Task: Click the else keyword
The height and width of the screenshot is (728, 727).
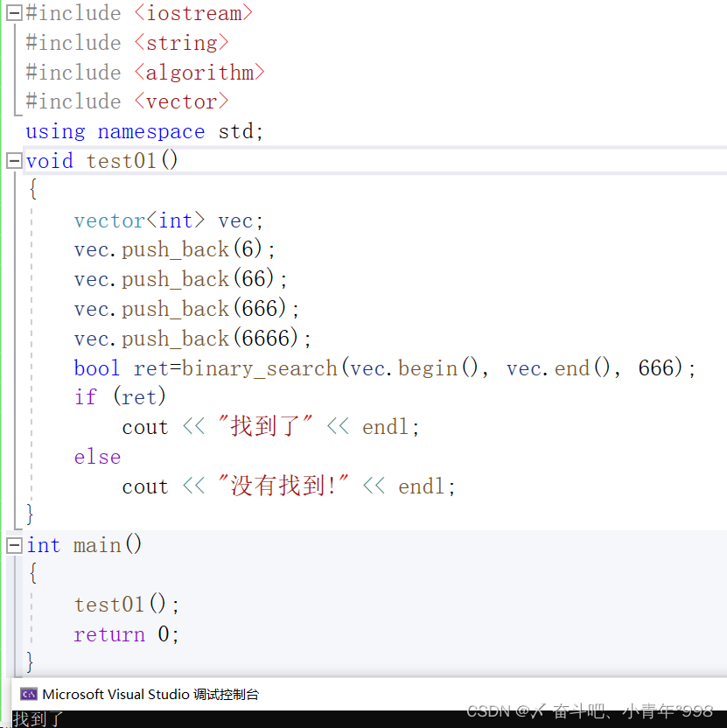Action: pos(97,457)
